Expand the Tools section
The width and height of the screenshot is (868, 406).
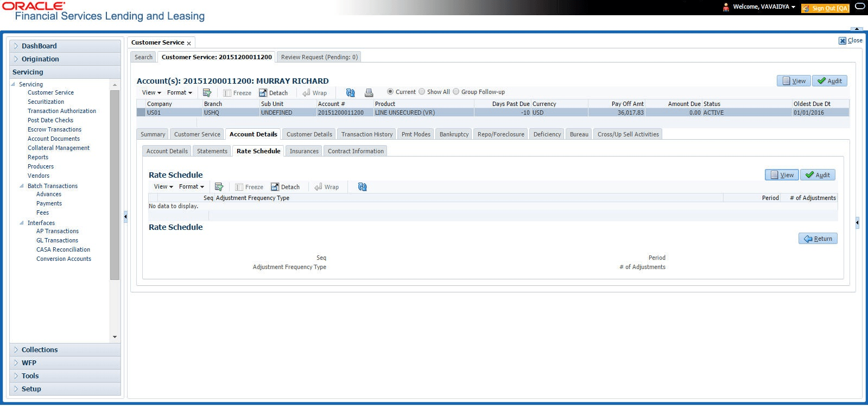[x=65, y=376]
